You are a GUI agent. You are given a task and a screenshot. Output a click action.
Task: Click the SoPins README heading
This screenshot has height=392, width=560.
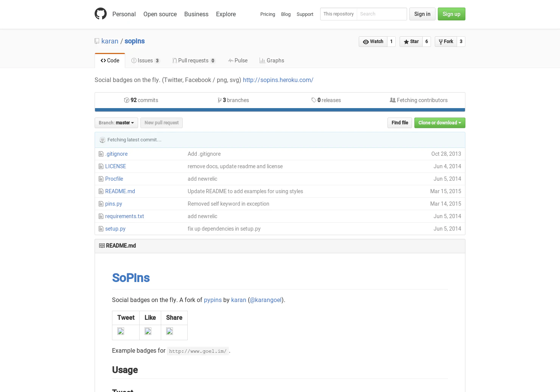[131, 278]
